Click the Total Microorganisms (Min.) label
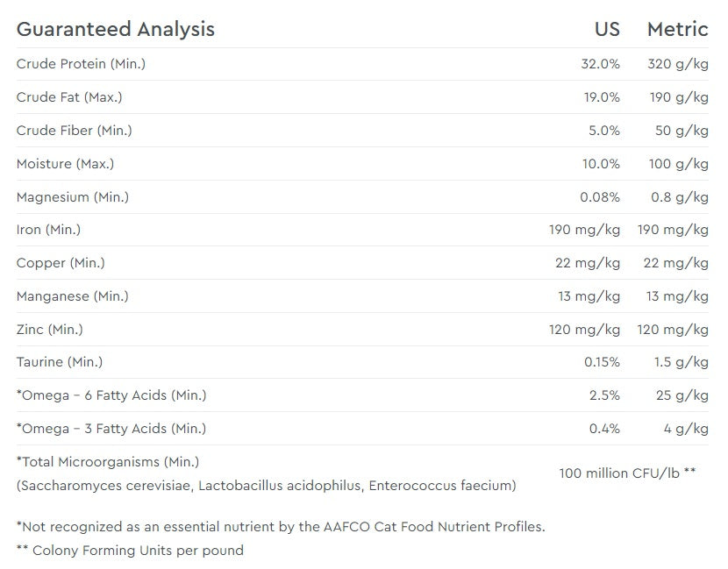The height and width of the screenshot is (569, 728). [108, 461]
